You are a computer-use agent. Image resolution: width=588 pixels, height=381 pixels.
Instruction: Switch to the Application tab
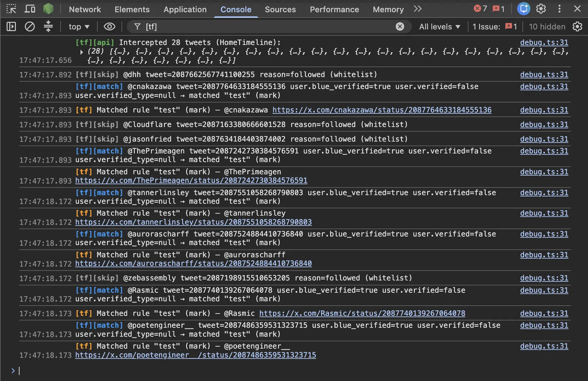point(185,9)
